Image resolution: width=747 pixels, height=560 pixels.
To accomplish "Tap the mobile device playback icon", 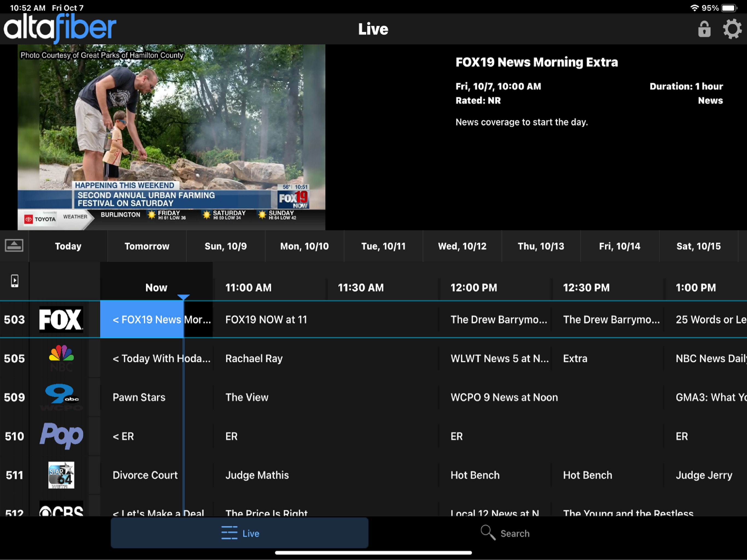I will tap(14, 281).
